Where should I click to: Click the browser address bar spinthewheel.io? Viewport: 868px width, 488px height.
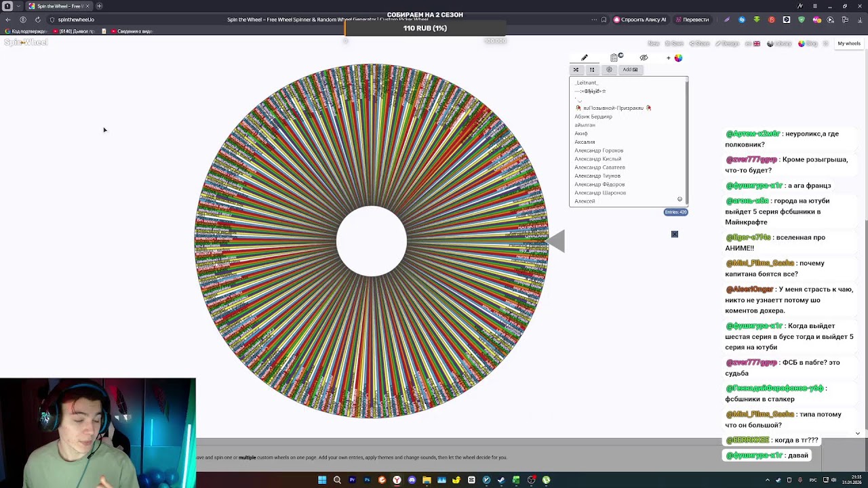pyautogui.click(x=76, y=20)
